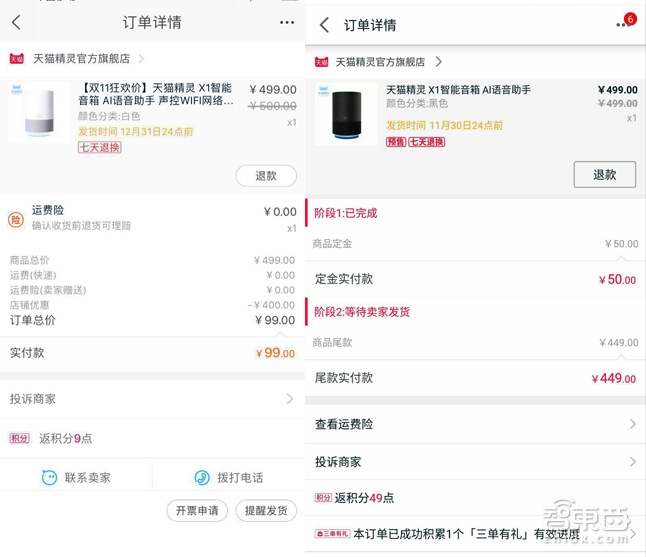646x557 pixels.
Task: Open left store page via chevron
Action: tap(141, 59)
